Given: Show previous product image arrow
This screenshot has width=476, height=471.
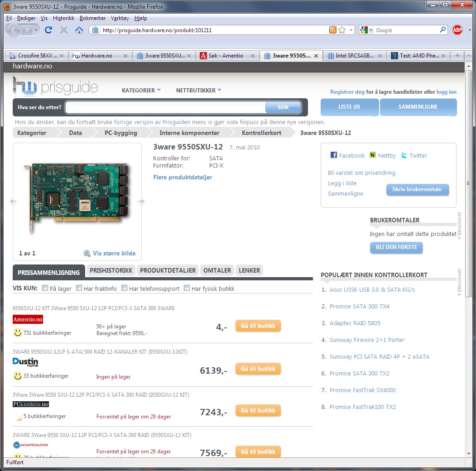Looking at the screenshot, I should pyautogui.click(x=13, y=201).
